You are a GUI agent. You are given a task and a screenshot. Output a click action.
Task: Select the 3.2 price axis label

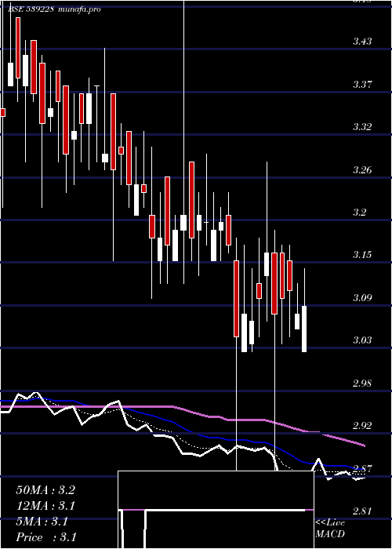(360, 213)
